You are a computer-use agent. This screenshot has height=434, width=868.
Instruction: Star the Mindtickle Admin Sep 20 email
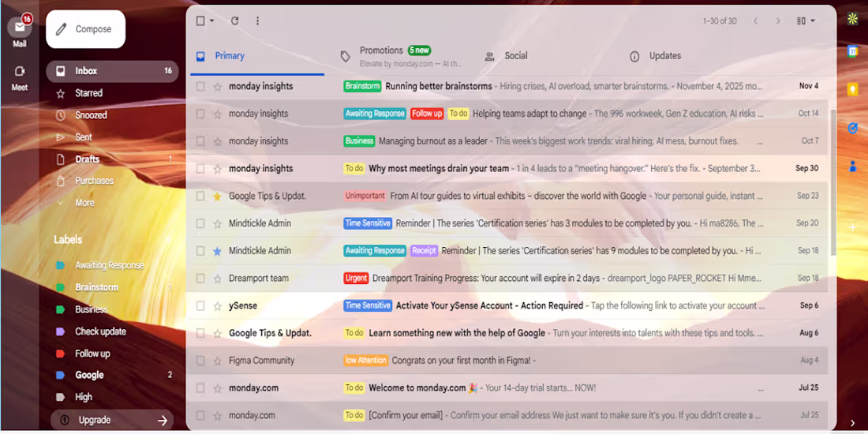(217, 223)
